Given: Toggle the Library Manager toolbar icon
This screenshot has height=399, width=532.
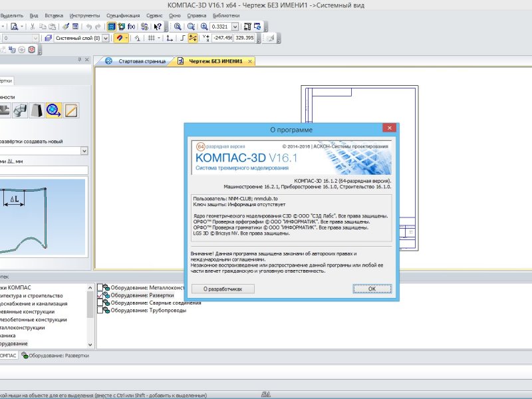Looking at the screenshot, I should tap(111, 27).
